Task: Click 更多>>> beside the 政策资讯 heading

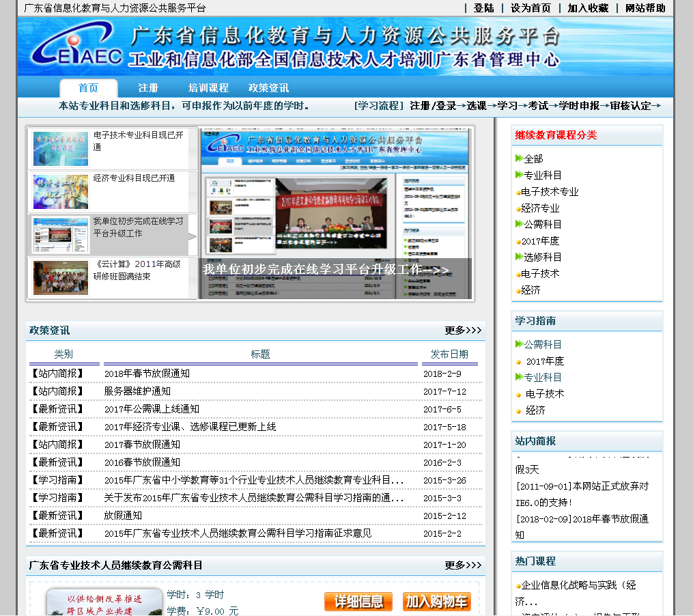Action: [463, 330]
